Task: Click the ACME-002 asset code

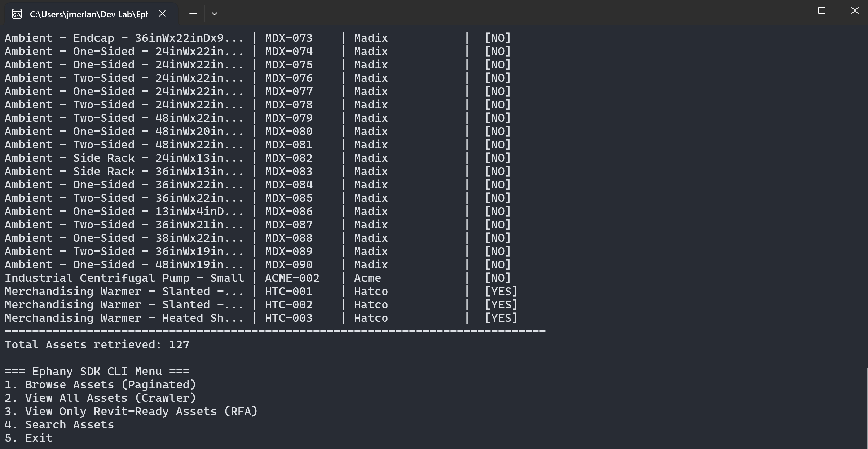Action: (x=292, y=278)
